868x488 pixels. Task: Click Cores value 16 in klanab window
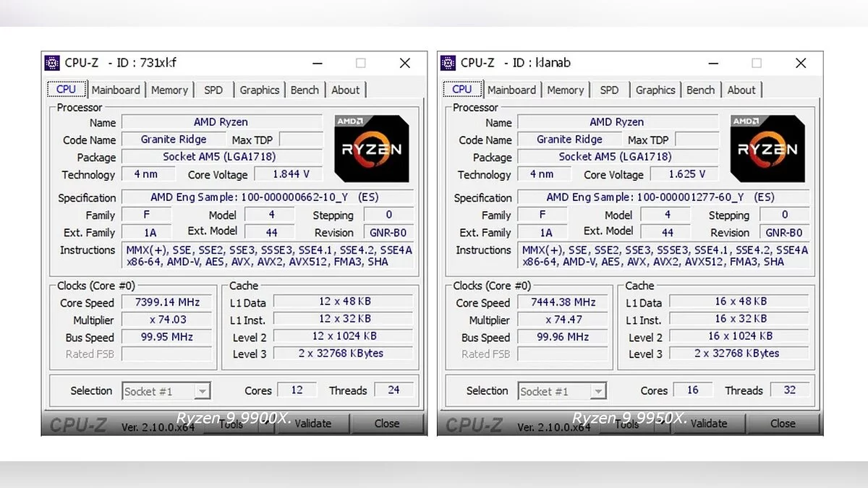(692, 390)
